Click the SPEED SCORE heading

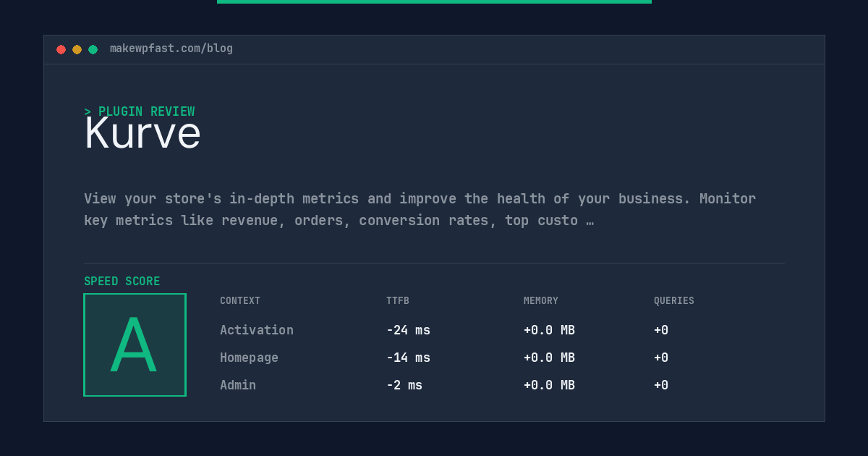122,282
